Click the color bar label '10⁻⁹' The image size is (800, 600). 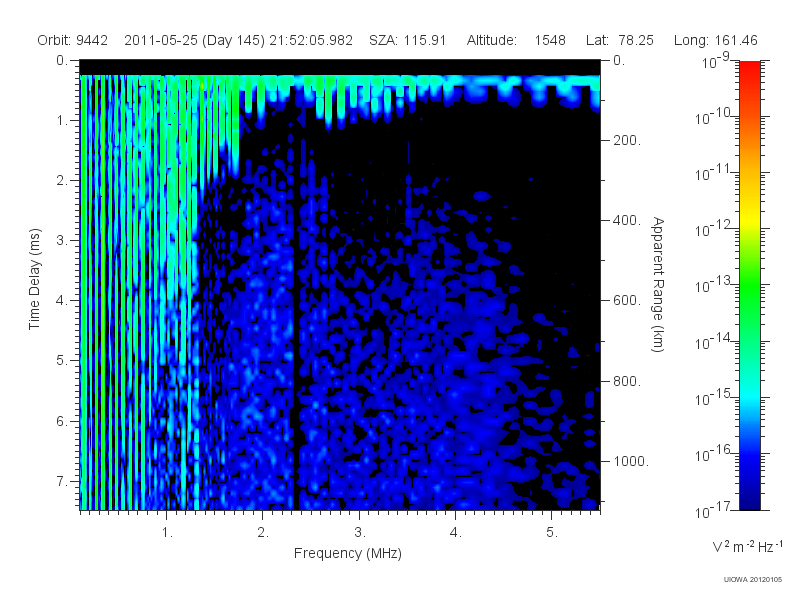[716, 61]
